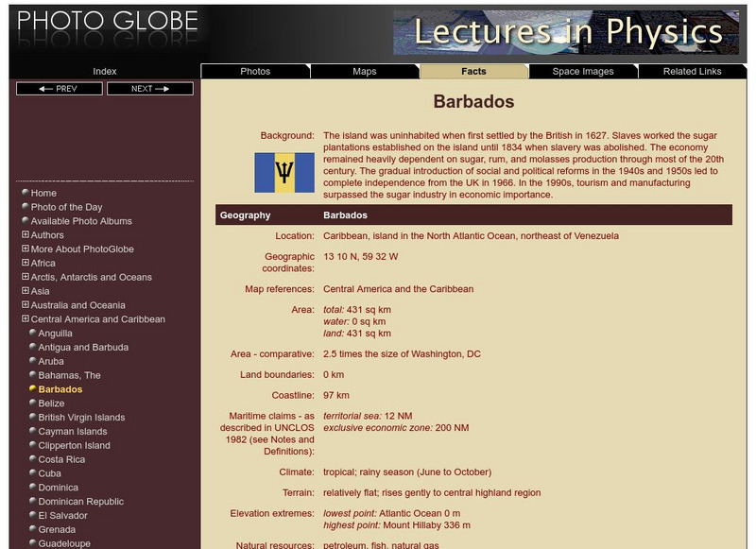Image resolution: width=756 pixels, height=549 pixels.
Task: Click '2.5 times the size of Washington, DC'
Action: point(402,353)
